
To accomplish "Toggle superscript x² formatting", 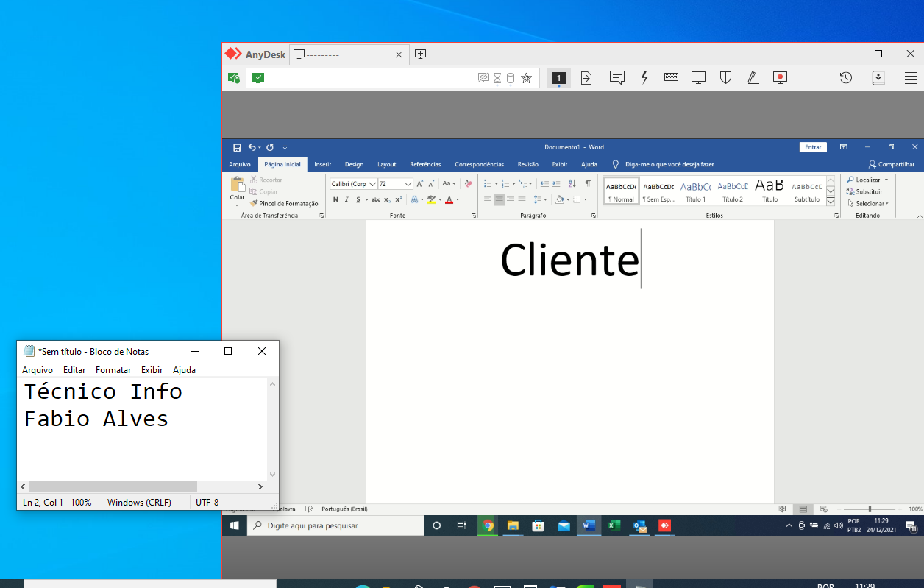I will coord(399,199).
